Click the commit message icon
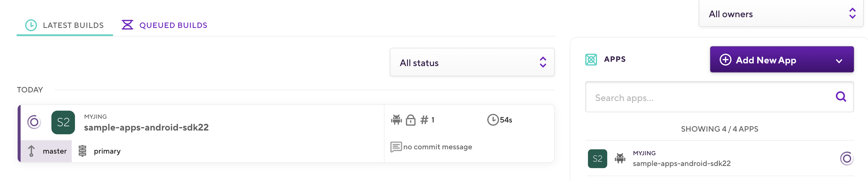Image resolution: width=868 pixels, height=181 pixels. tap(396, 147)
